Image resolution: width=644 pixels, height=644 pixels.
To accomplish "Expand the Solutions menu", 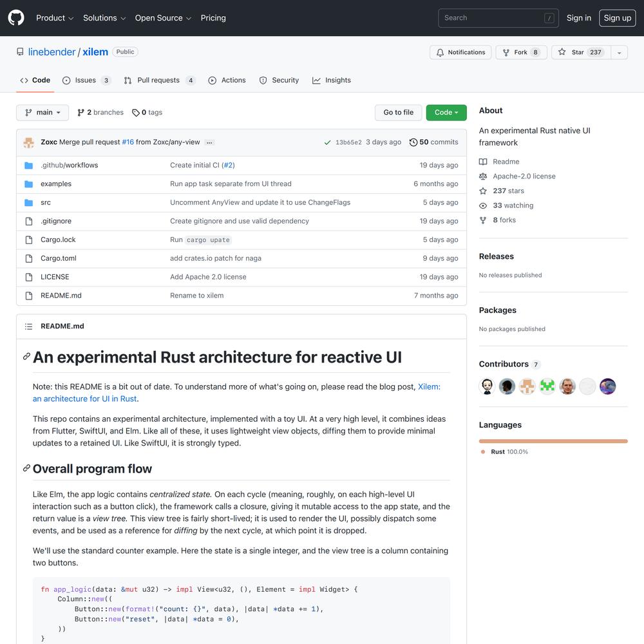I will point(104,18).
